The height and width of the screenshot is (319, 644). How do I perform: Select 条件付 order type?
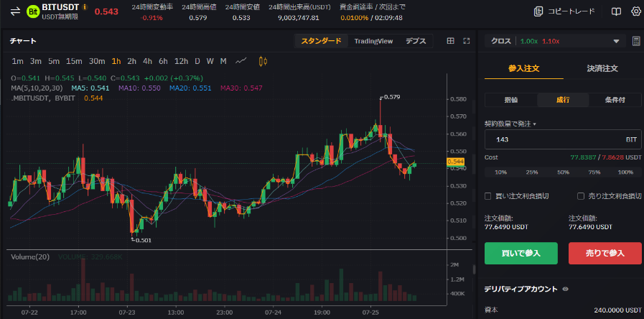tap(615, 100)
